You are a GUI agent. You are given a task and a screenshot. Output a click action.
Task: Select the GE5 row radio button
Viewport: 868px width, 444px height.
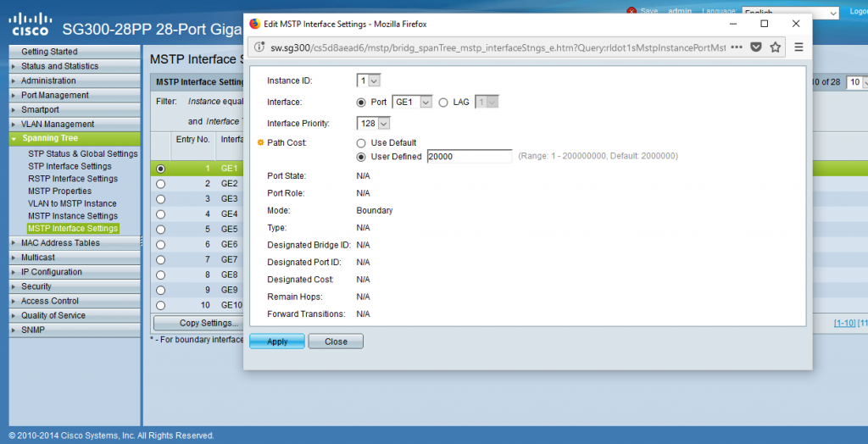tap(160, 229)
